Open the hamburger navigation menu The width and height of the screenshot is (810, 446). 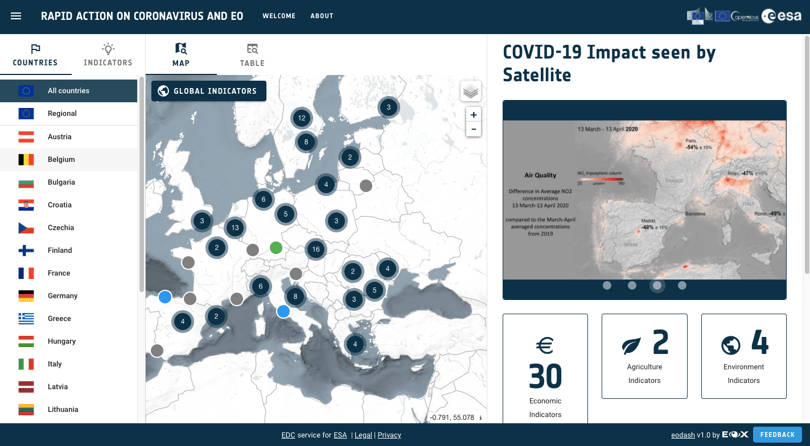(16, 16)
